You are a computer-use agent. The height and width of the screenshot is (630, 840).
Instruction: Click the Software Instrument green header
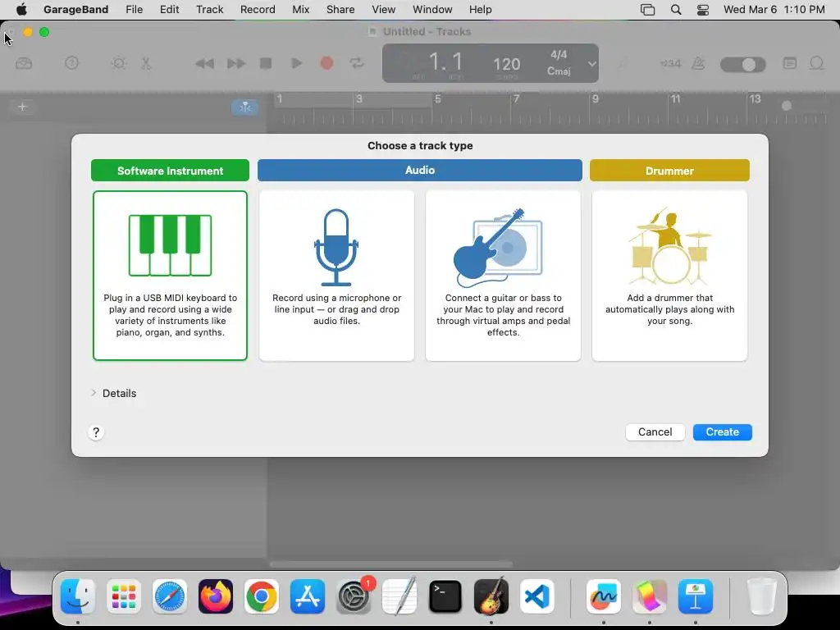tap(170, 171)
